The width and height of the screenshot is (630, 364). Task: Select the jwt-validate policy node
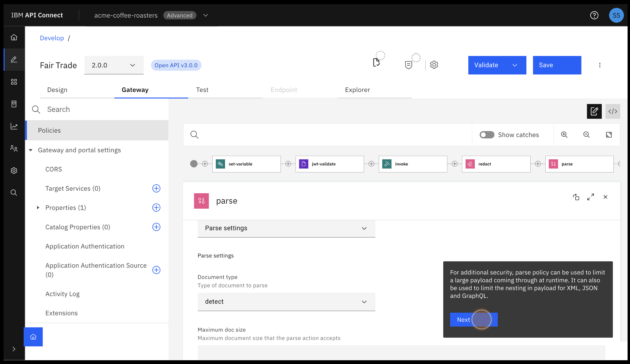point(330,164)
